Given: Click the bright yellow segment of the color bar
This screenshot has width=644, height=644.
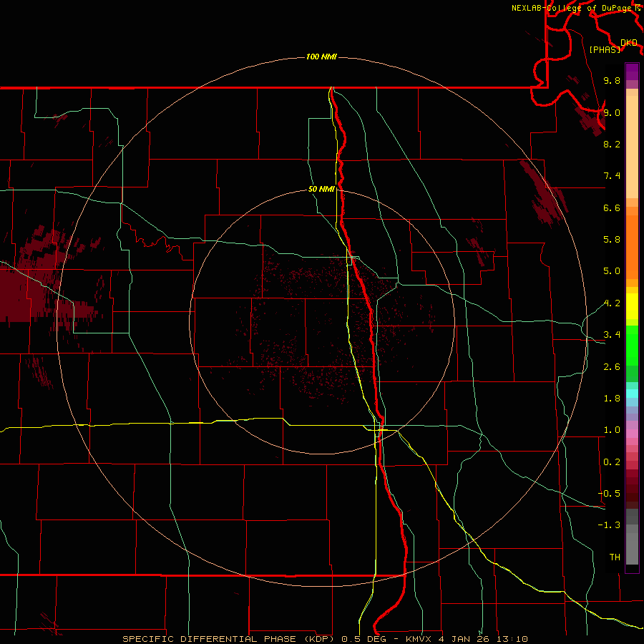Looking at the screenshot, I should tap(632, 306).
